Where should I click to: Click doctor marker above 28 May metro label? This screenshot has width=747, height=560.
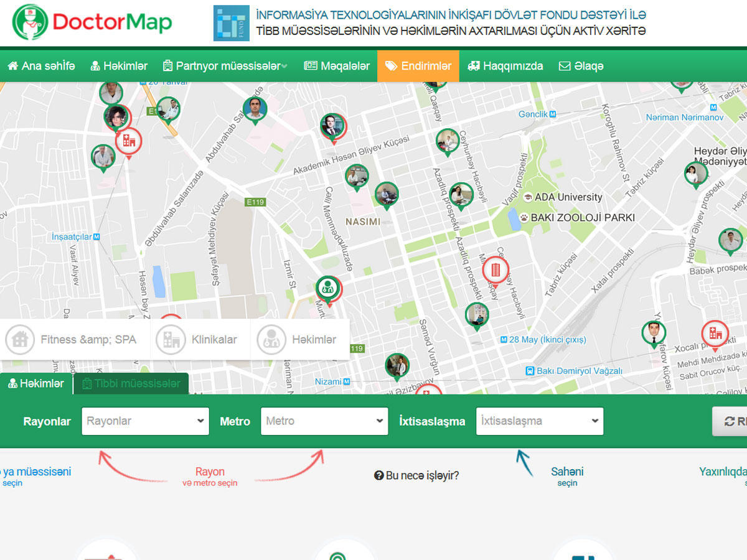tap(477, 315)
